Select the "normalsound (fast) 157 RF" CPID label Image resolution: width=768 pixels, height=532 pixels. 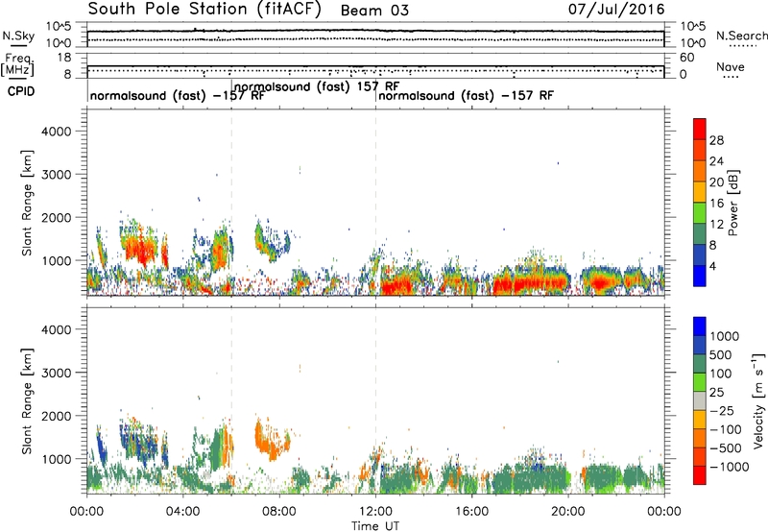click(317, 86)
